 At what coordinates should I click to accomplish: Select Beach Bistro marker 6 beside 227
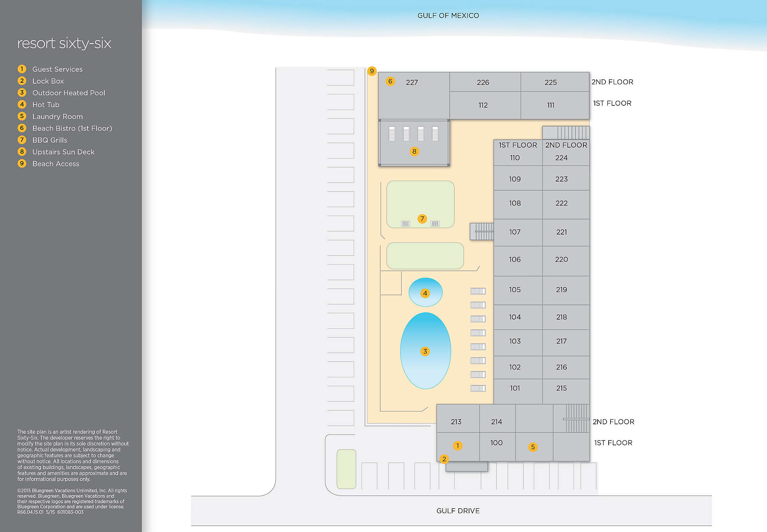click(390, 81)
